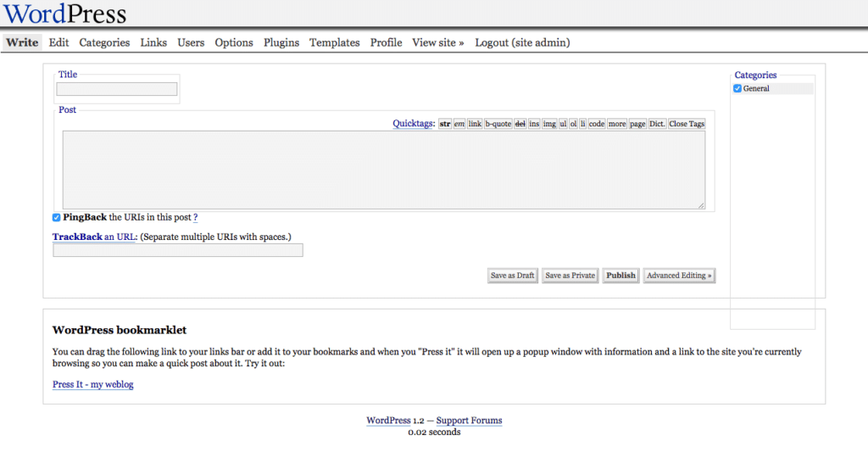Open the WordPress link in the footer

[x=388, y=421]
